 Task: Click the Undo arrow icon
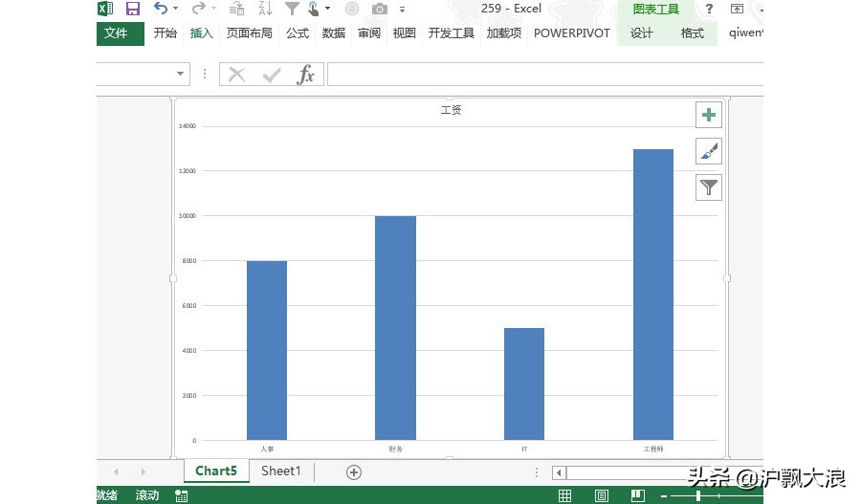(160, 9)
